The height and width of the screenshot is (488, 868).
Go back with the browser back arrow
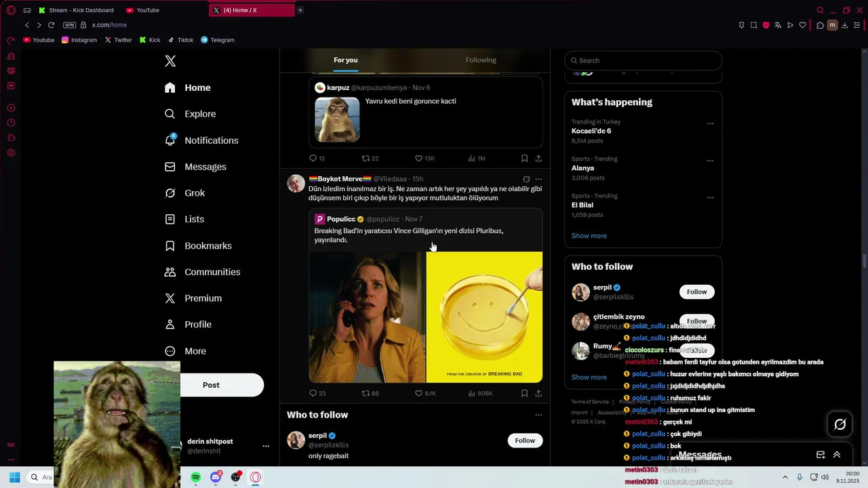27,25
